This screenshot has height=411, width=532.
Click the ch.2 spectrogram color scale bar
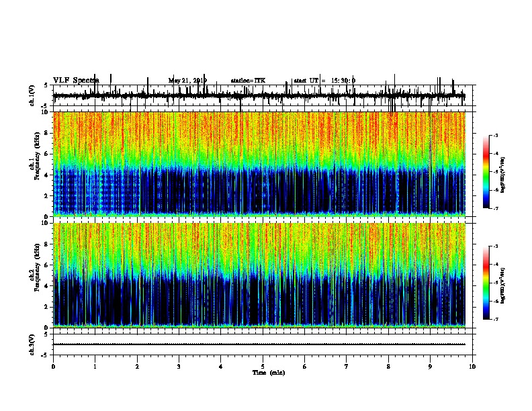click(x=486, y=283)
